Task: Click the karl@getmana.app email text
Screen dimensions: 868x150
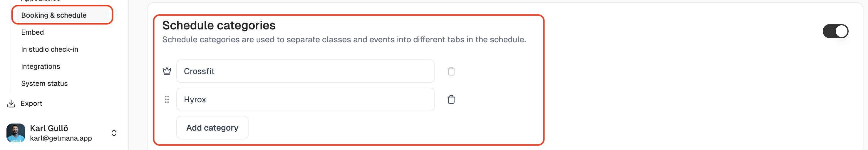Action: (61, 138)
